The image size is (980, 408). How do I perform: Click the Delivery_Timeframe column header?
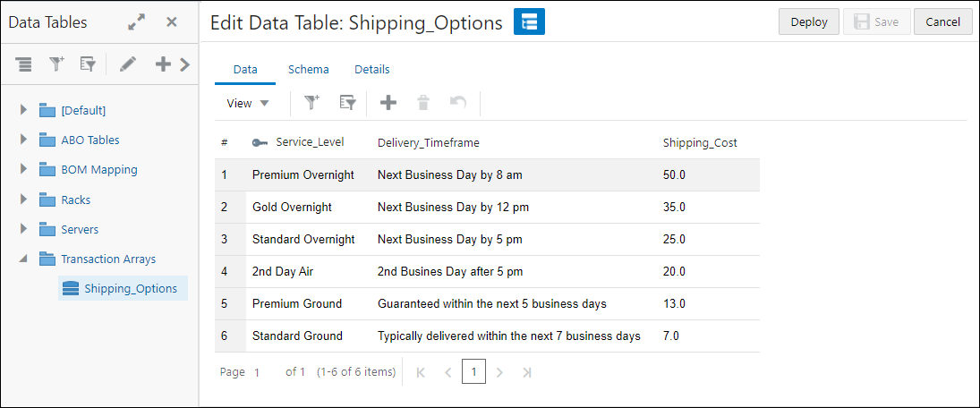429,143
